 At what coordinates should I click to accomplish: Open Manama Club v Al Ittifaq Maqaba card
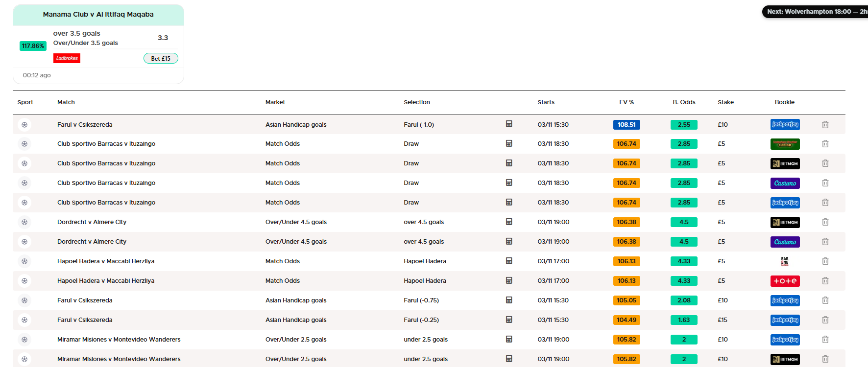(98, 15)
